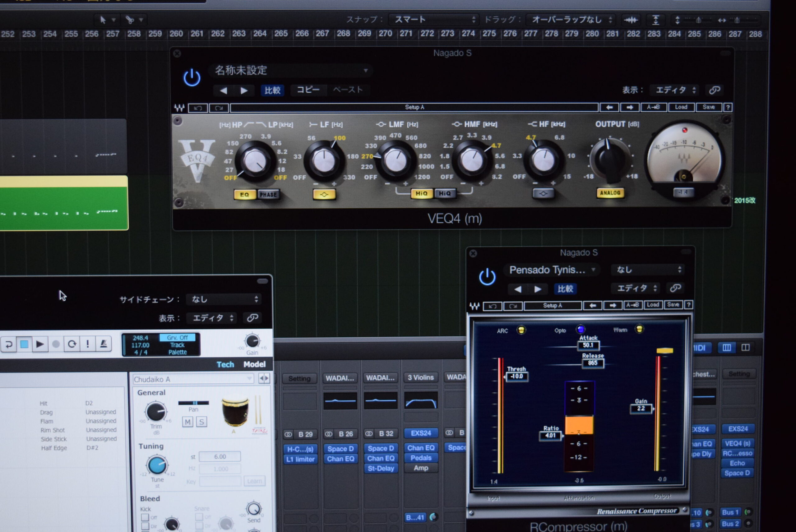Screen dimensions: 796x532
Task: Toggle HMF HiQ button on VEQ4
Action: pyautogui.click(x=445, y=193)
